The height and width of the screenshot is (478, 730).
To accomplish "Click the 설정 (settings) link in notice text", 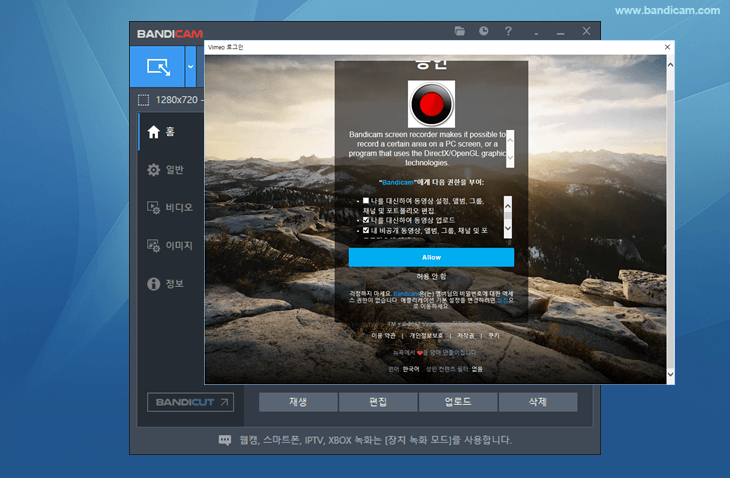I will (x=502, y=301).
